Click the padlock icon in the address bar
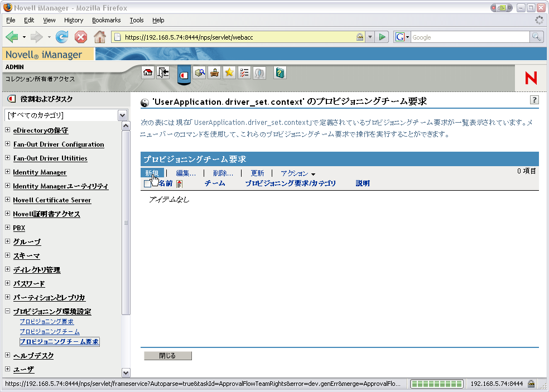Screen dimensions: 549x392 click(359, 37)
